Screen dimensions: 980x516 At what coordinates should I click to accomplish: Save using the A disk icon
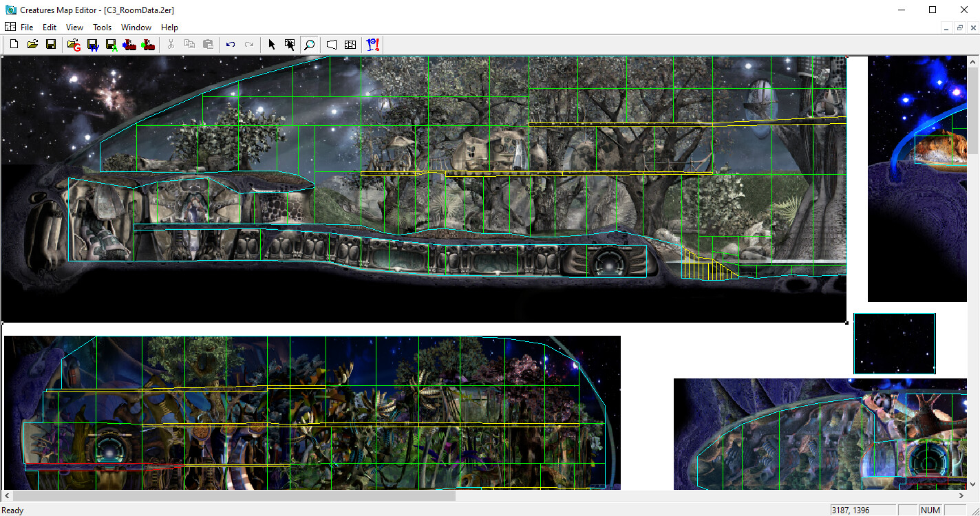tap(111, 44)
